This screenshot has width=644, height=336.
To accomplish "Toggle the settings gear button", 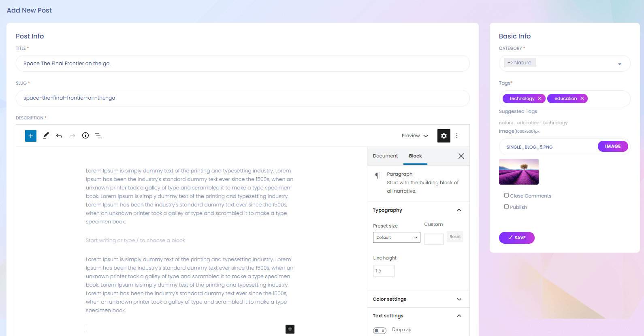I will (x=444, y=136).
